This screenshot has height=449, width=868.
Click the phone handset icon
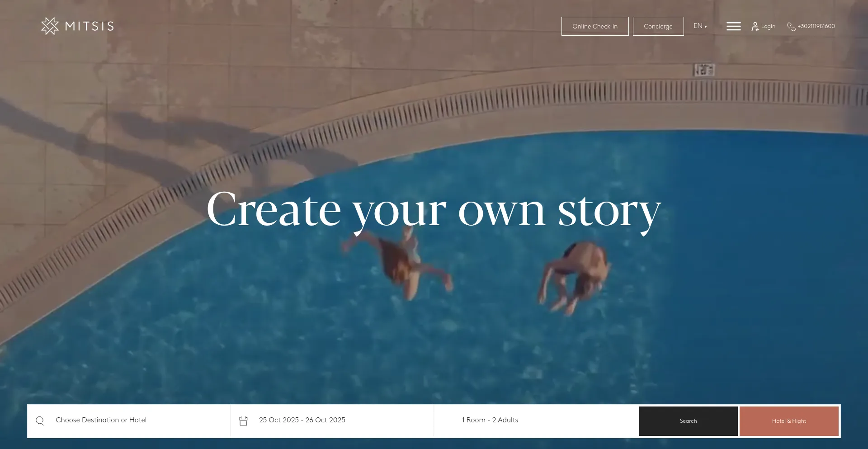791,27
